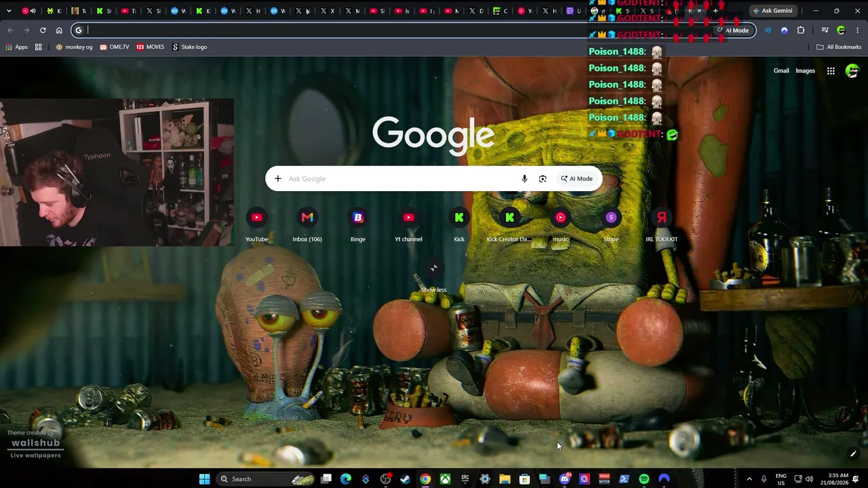Click the plus icon in the search box

pos(277,178)
